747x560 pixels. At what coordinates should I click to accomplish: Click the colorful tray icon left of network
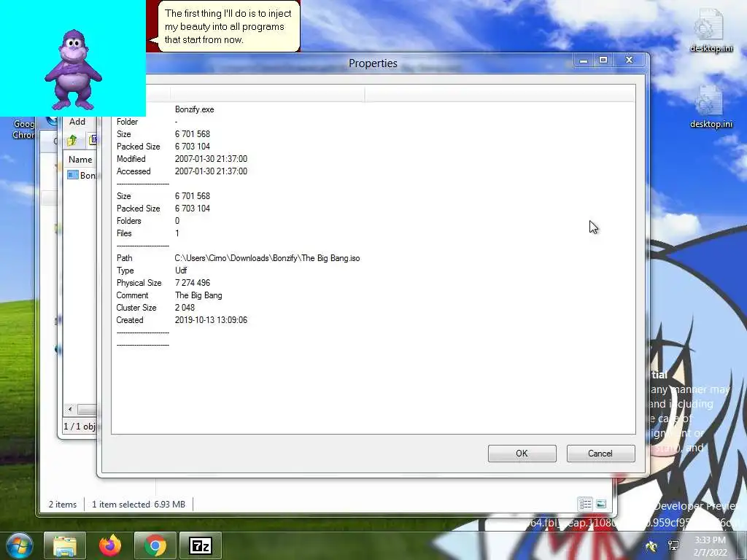pyautogui.click(x=651, y=545)
